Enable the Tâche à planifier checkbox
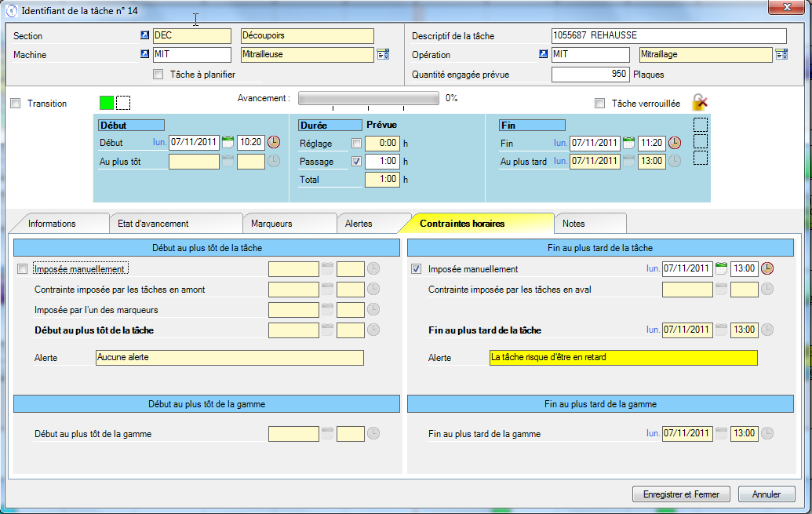The height and width of the screenshot is (514, 812). (158, 74)
